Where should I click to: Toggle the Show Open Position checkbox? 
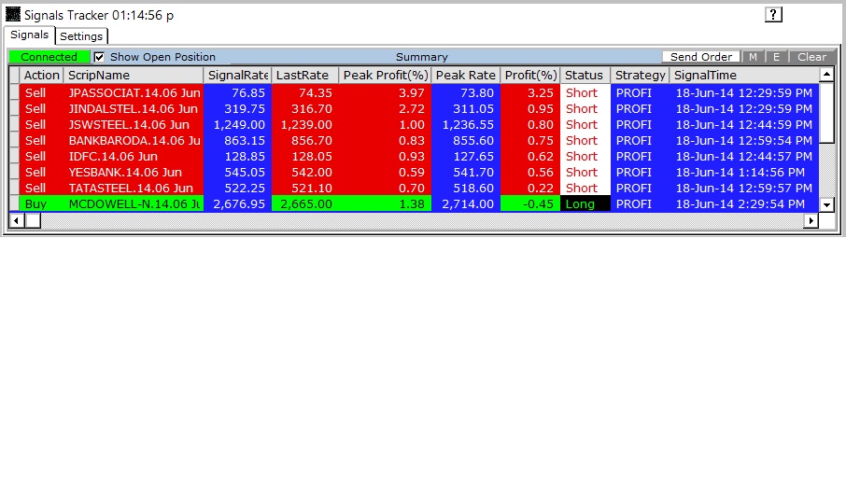tap(100, 57)
